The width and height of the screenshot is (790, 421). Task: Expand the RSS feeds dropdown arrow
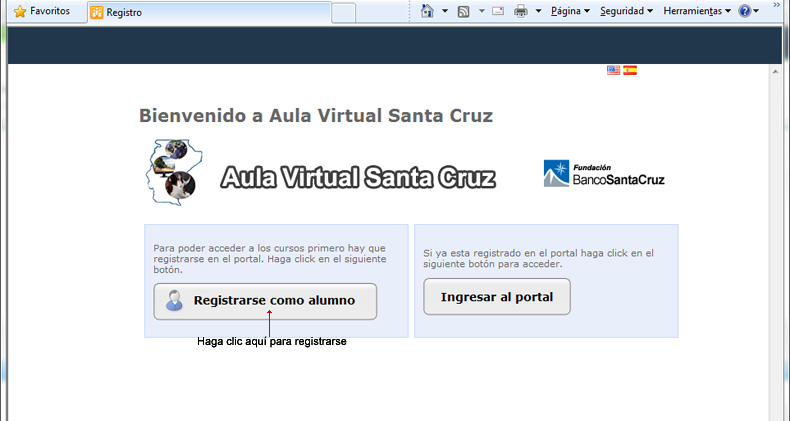point(482,11)
